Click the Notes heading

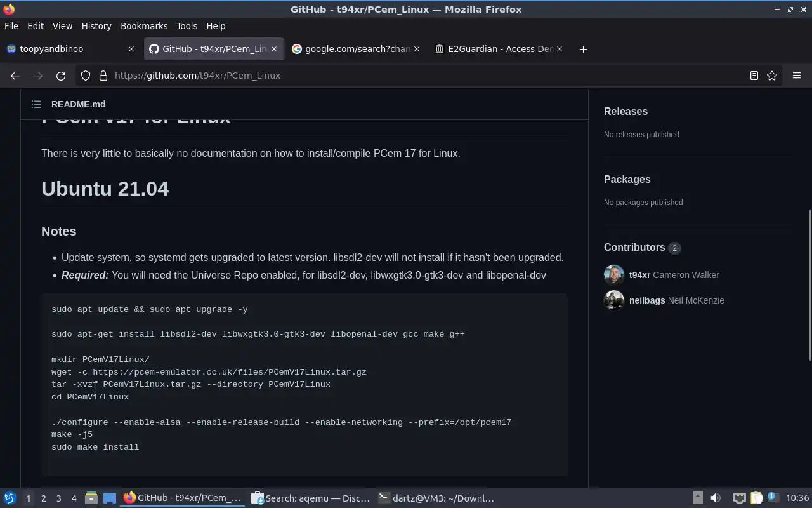pyautogui.click(x=58, y=231)
